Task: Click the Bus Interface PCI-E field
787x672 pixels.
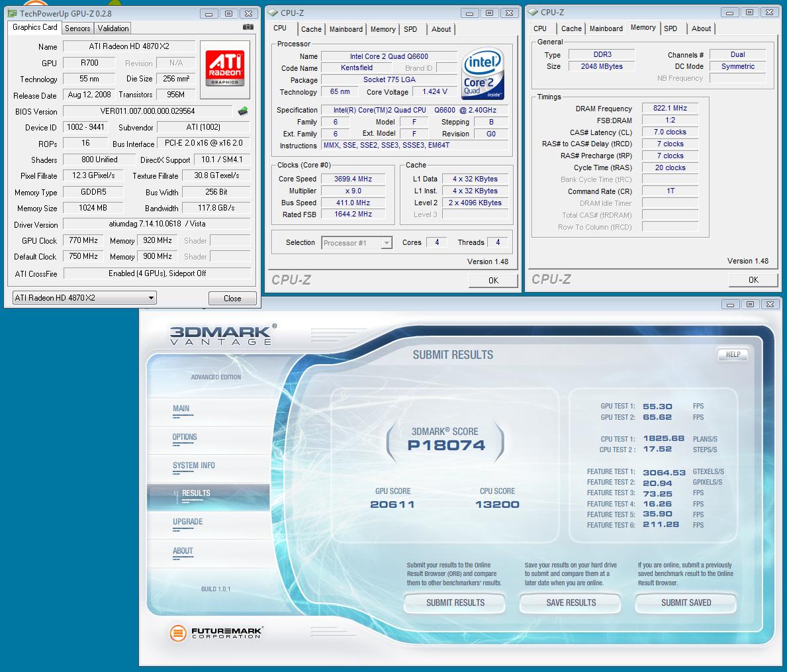Action: (204, 143)
